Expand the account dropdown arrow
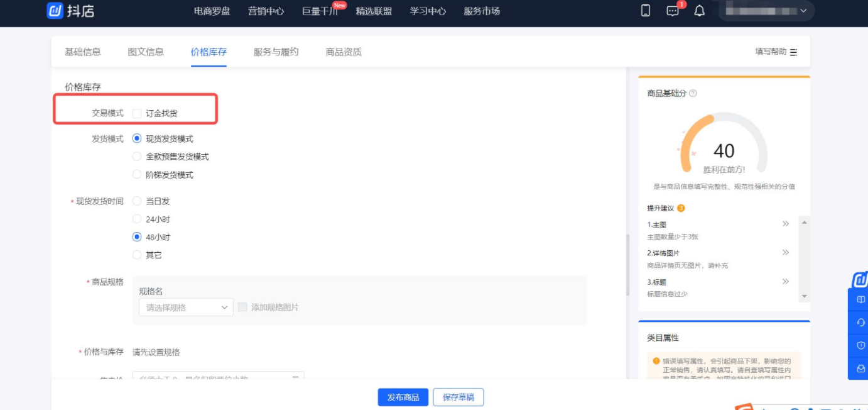This screenshot has height=410, width=868. pos(803,11)
